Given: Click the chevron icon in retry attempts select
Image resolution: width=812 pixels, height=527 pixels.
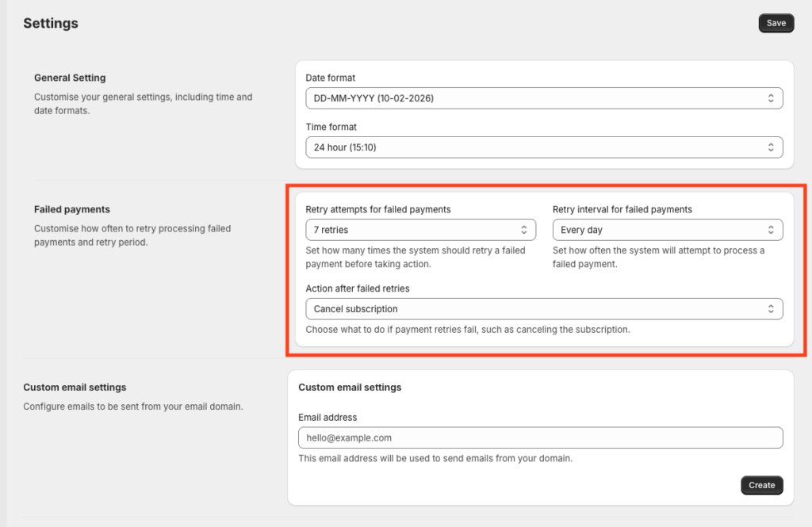Looking at the screenshot, I should point(524,230).
